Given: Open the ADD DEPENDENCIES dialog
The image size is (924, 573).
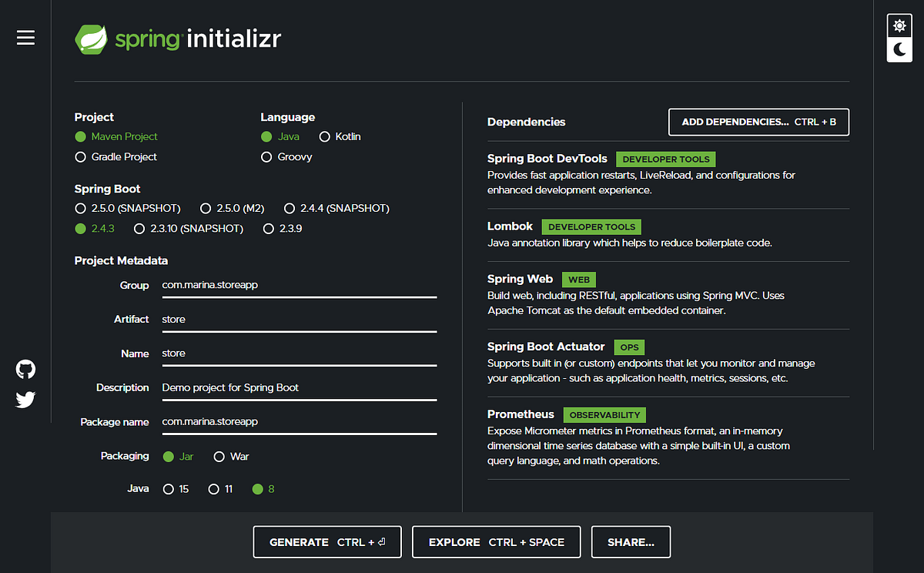Looking at the screenshot, I should tap(758, 122).
